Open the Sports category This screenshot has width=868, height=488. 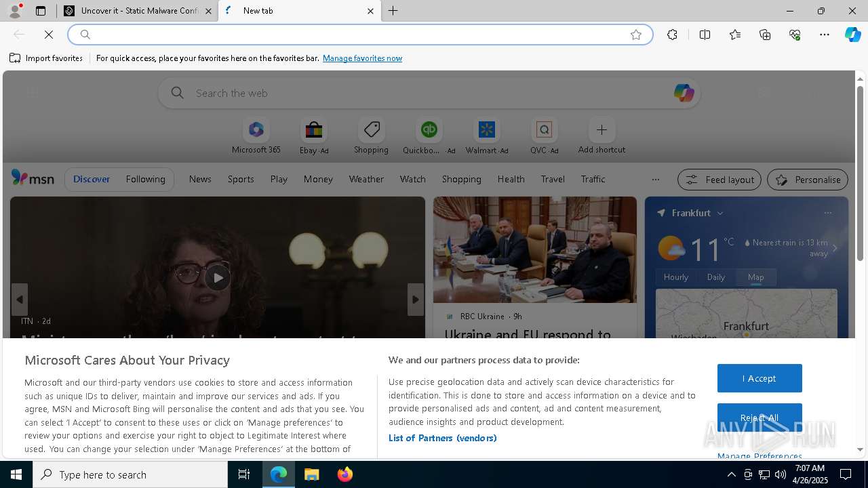pyautogui.click(x=241, y=179)
